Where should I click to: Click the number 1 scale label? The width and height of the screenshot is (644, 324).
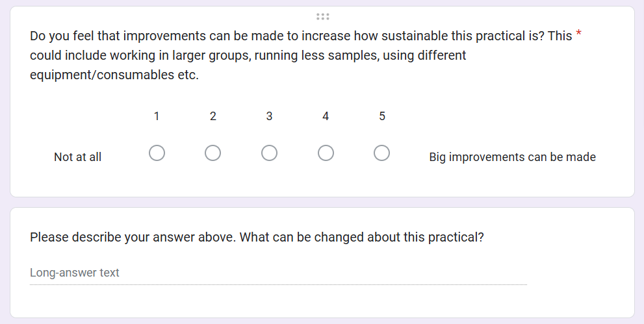coord(157,116)
